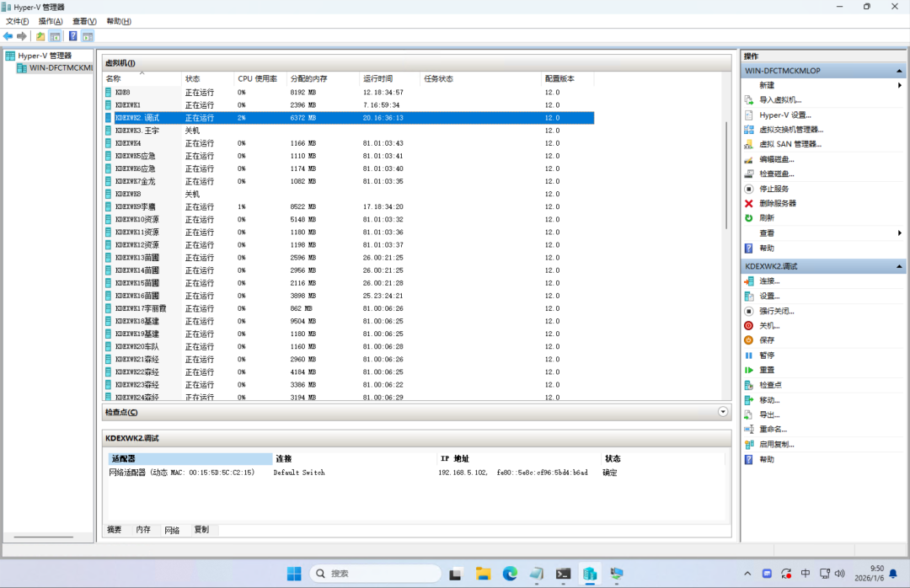
Task: Click the Forward arrow toolbar icon
Action: pyautogui.click(x=22, y=36)
